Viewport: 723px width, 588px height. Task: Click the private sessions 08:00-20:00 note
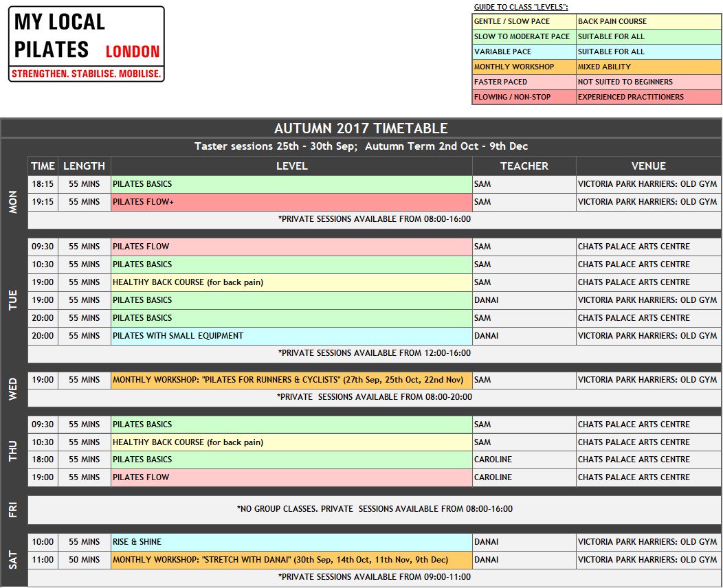[375, 397]
